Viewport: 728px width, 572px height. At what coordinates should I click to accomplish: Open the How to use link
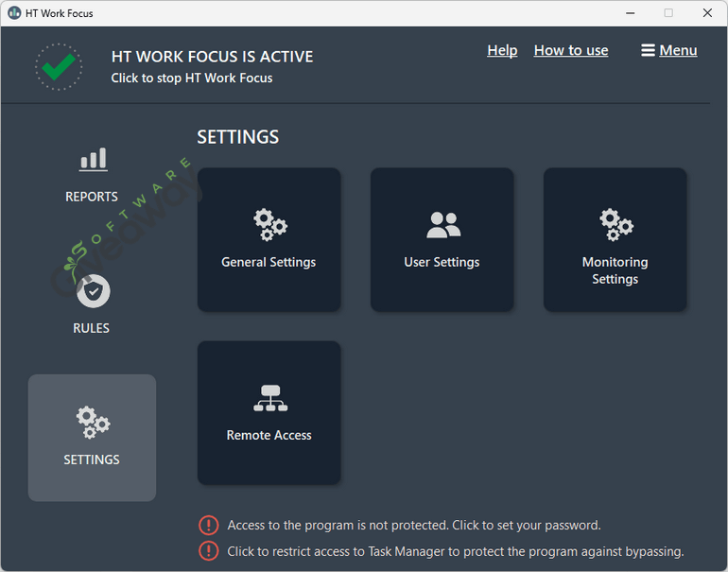click(x=571, y=50)
